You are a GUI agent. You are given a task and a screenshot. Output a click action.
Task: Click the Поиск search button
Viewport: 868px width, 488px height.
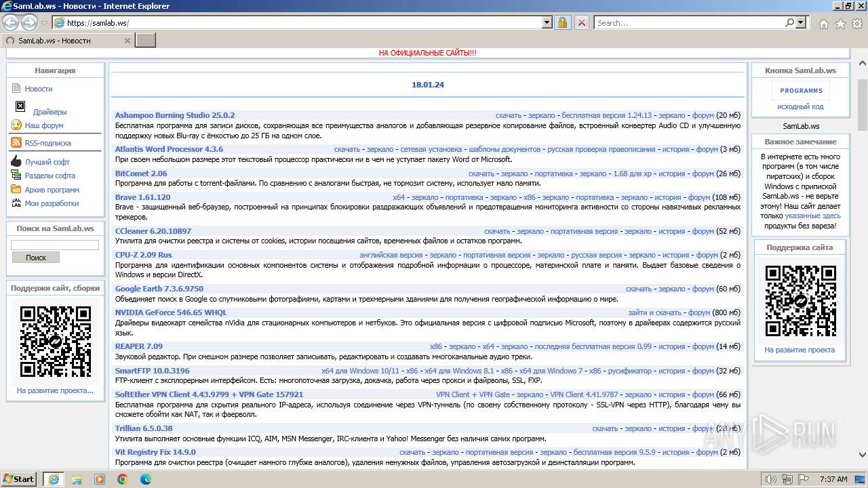tap(36, 258)
